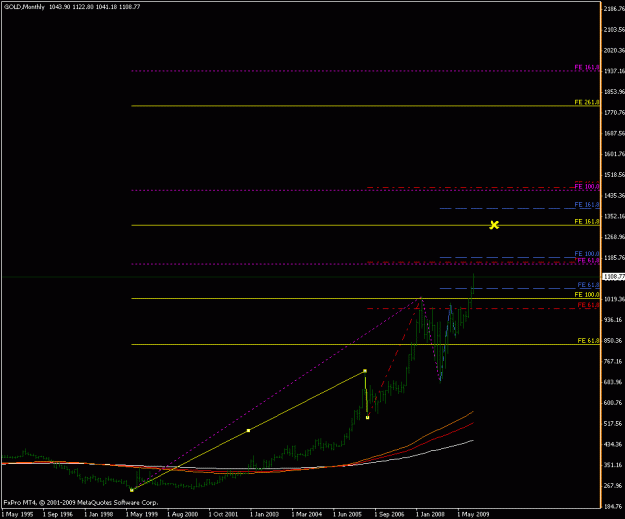The image size is (625, 519).
Task: Click the yellow FE 61.8 label near 850.36
Action: (x=588, y=341)
